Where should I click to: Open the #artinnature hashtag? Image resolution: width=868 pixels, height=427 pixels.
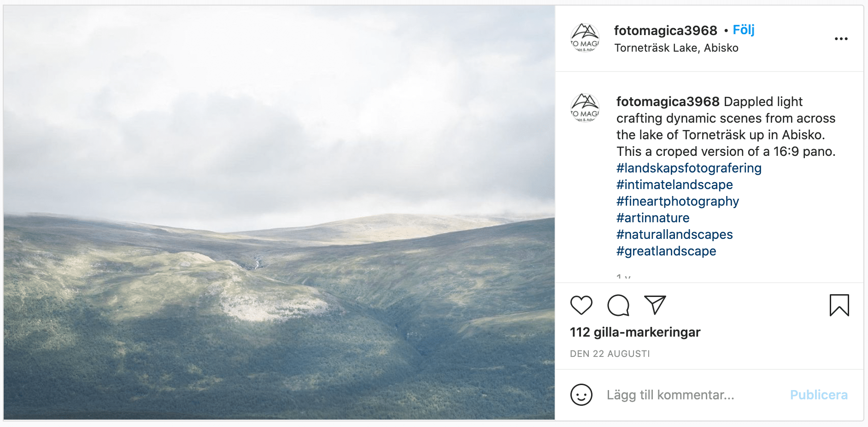[x=653, y=218]
